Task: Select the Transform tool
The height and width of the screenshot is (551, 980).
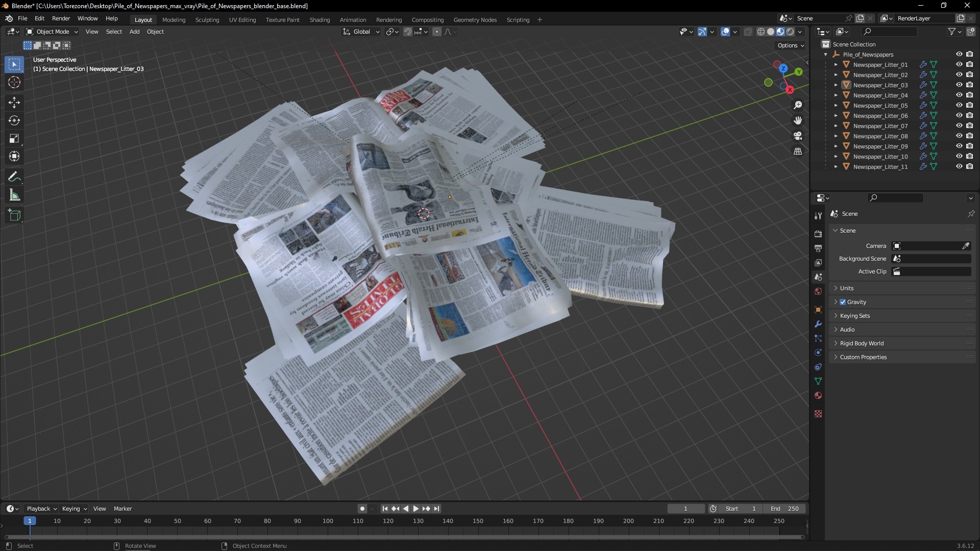Action: 14,157
